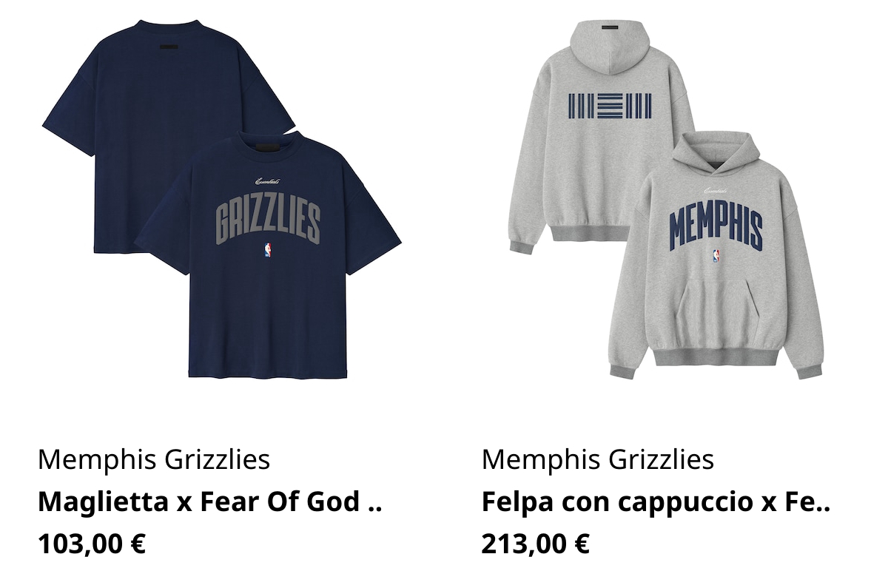Open the Felpa con cappuccio product title

click(x=656, y=501)
